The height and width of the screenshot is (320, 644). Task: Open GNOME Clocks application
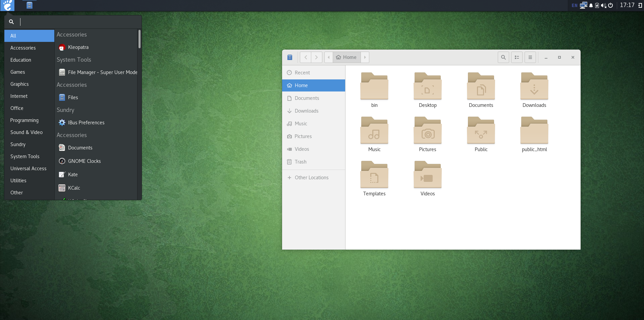[84, 161]
